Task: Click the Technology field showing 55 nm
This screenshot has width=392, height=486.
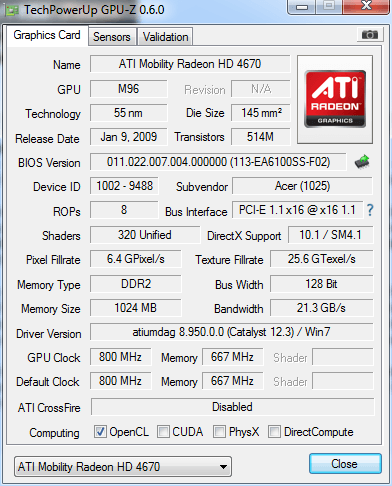Action: click(x=129, y=113)
